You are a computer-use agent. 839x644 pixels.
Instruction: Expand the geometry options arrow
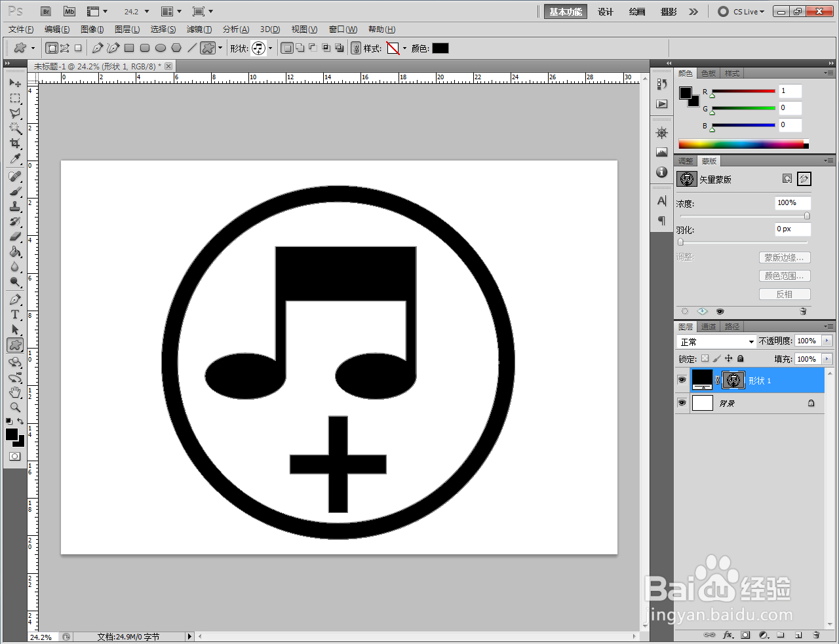tap(220, 48)
